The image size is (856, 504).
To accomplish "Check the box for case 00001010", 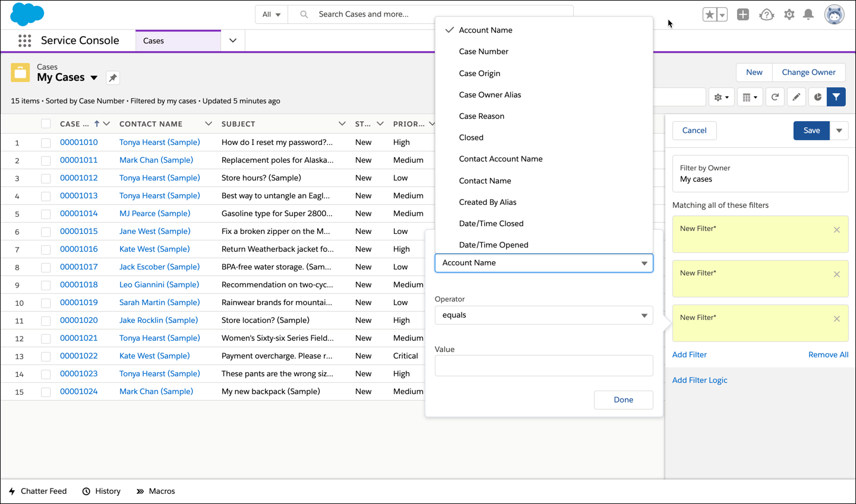I will click(46, 142).
